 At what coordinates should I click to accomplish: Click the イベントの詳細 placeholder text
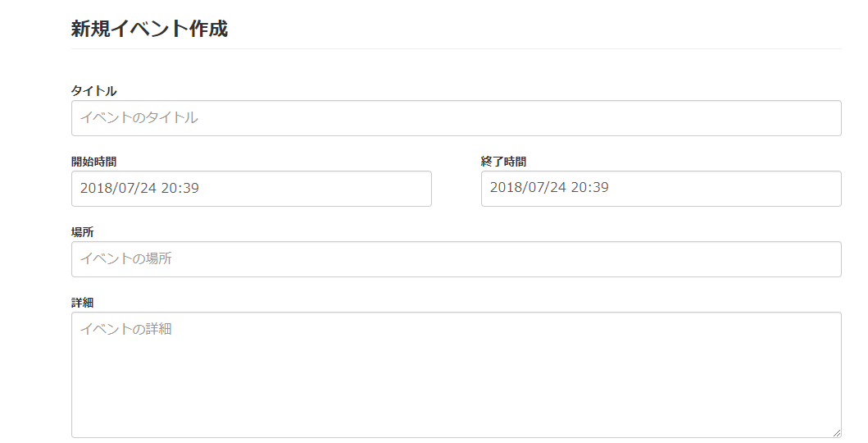[125, 330]
